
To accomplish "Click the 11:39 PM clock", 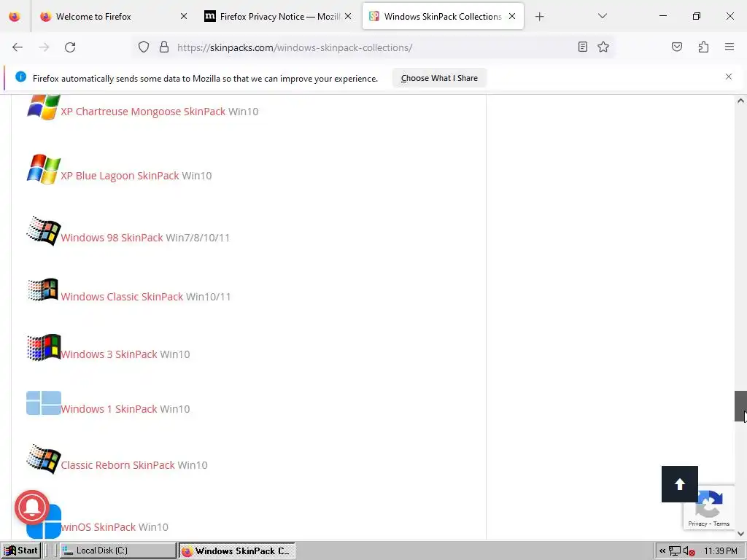I will coord(720,551).
